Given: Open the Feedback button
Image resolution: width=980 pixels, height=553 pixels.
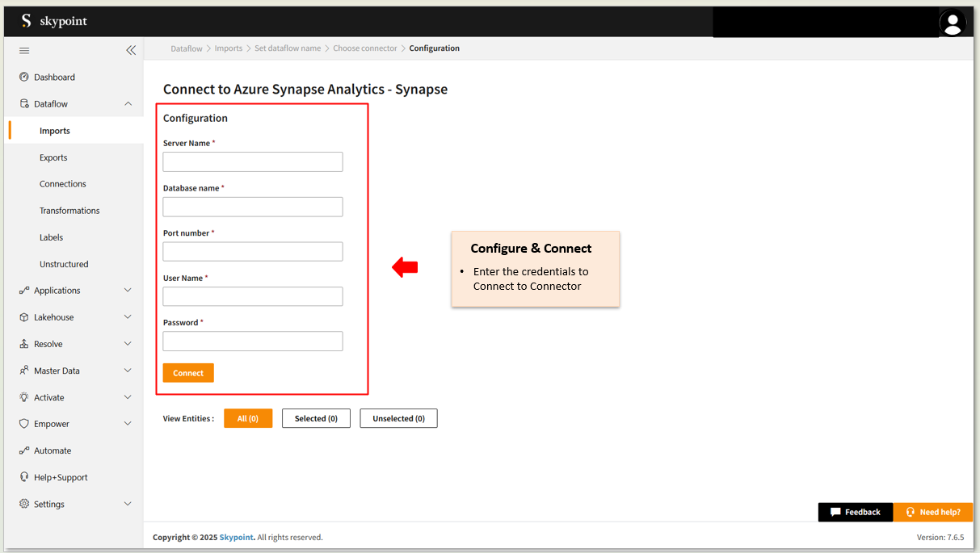Looking at the screenshot, I should point(855,512).
